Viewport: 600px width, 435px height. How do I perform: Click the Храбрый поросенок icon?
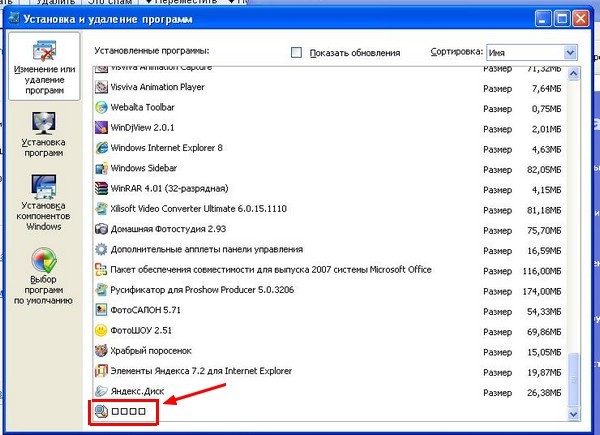pos(101,351)
